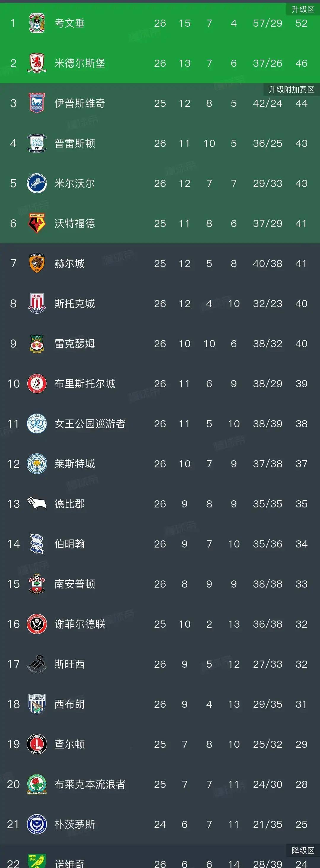Click the Portsmouth club badge

pyautogui.click(x=37, y=824)
